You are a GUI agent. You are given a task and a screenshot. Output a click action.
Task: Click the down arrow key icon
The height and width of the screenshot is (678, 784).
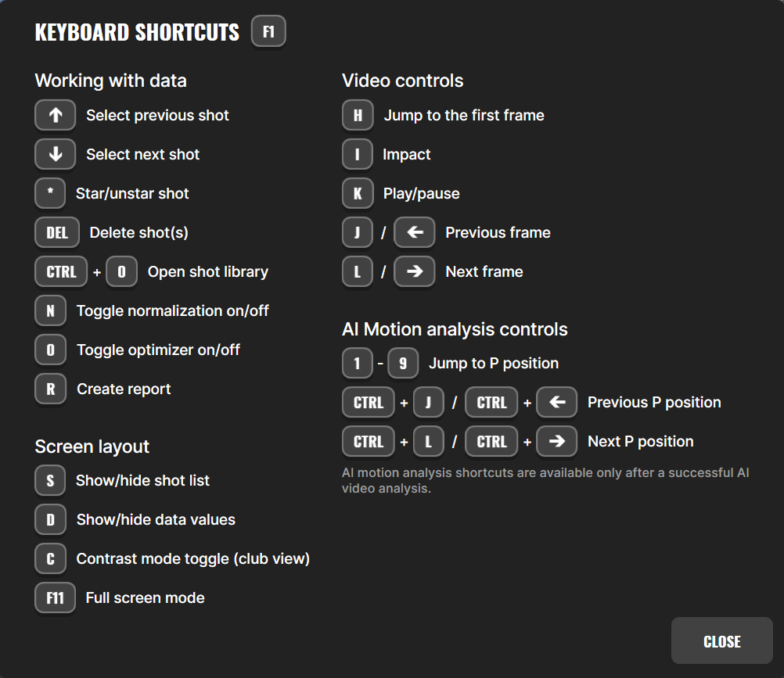click(x=55, y=154)
